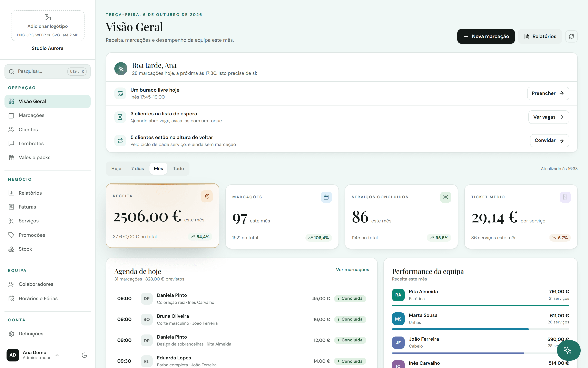This screenshot has width=588, height=368.
Task: Click the scissors icon on Serviços Concluídos card
Action: pyautogui.click(x=445, y=197)
